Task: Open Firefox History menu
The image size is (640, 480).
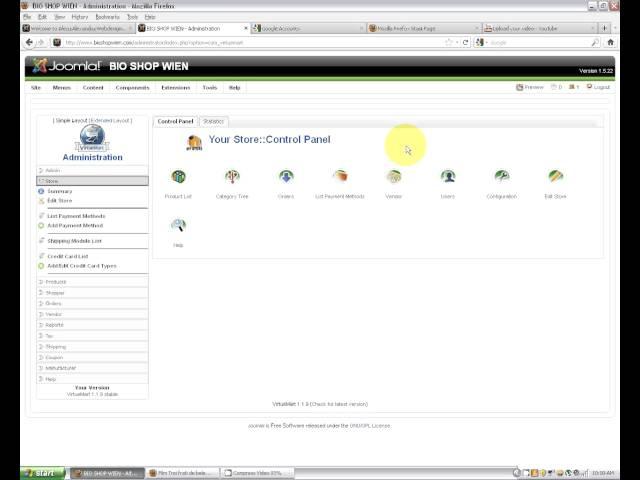Action: [80, 17]
